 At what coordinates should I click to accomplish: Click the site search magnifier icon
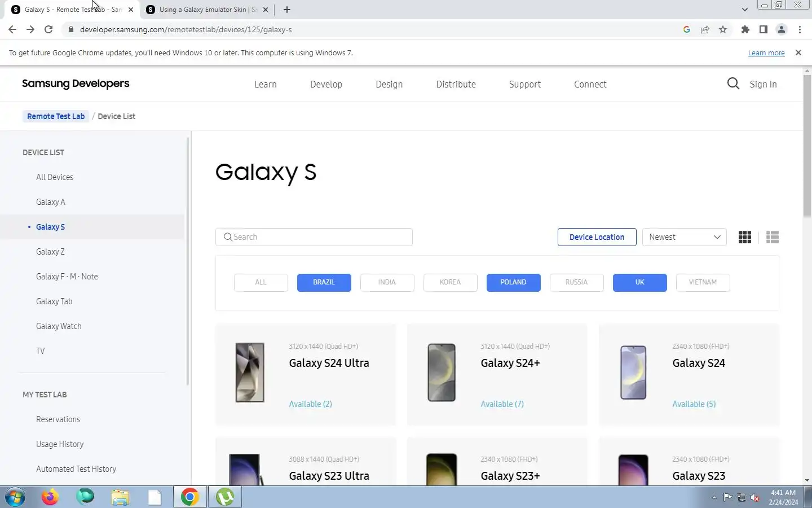point(733,84)
